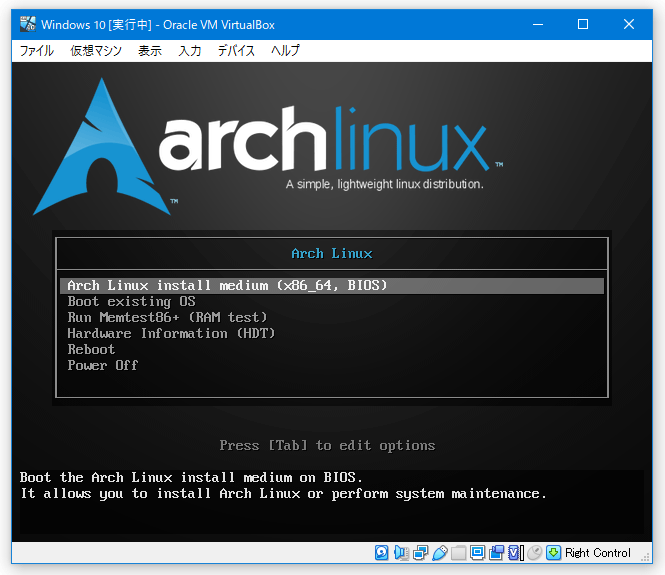Open the audio status icon

pos(401,553)
